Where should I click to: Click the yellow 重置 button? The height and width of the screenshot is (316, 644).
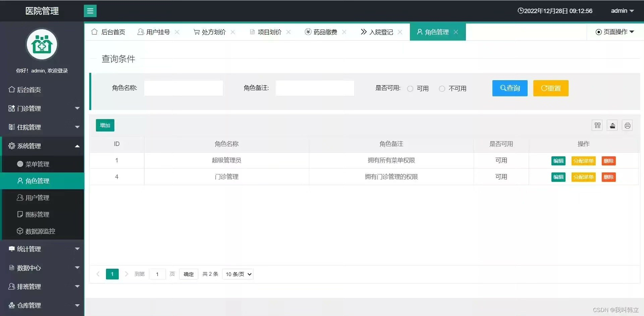coord(551,88)
